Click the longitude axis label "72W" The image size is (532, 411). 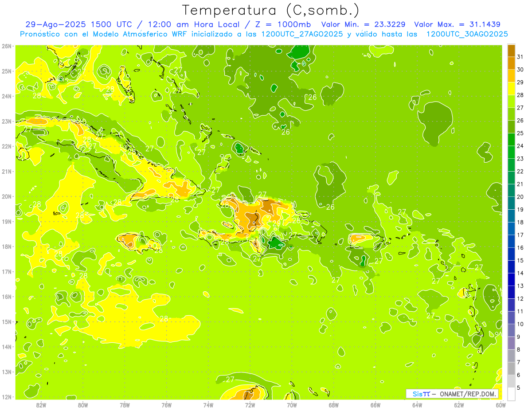pos(250,405)
